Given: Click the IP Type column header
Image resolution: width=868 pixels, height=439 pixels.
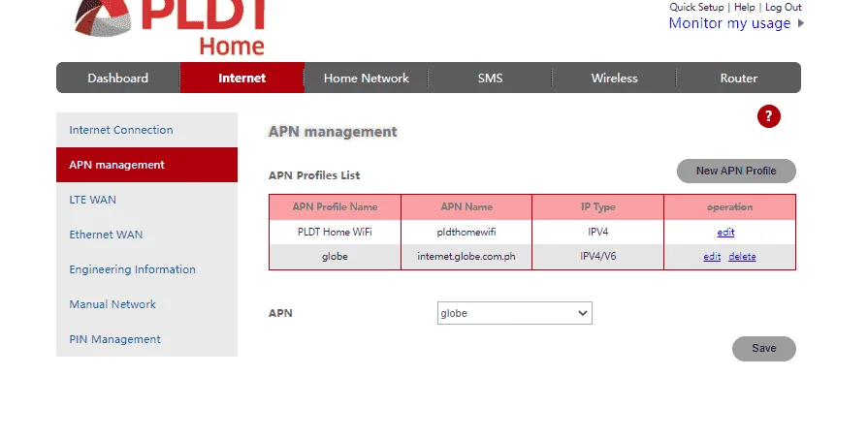Looking at the screenshot, I should [x=597, y=206].
